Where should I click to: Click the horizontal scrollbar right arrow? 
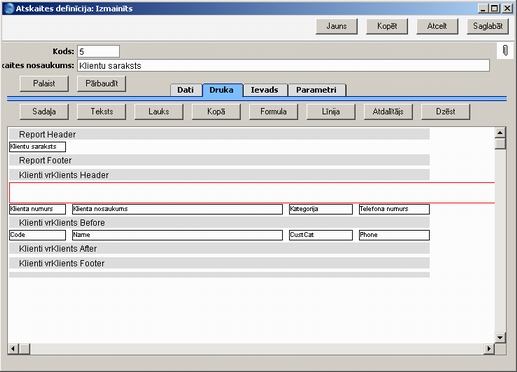489,349
